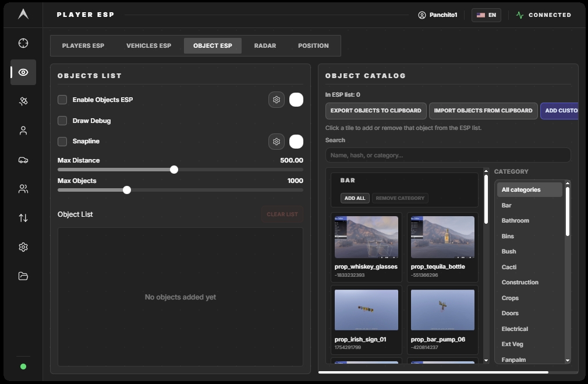Image resolution: width=588 pixels, height=384 pixels.
Task: Click the connection pulse icon
Action: (x=520, y=15)
